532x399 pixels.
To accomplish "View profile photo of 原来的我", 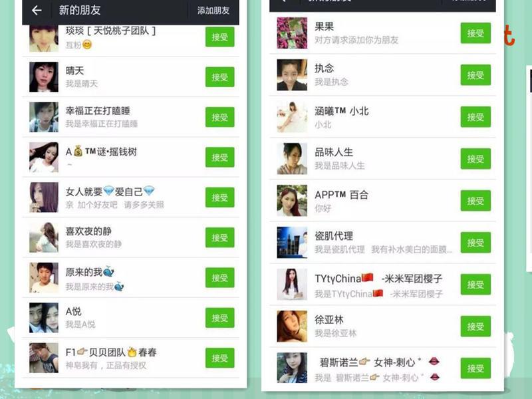I will coord(44,277).
